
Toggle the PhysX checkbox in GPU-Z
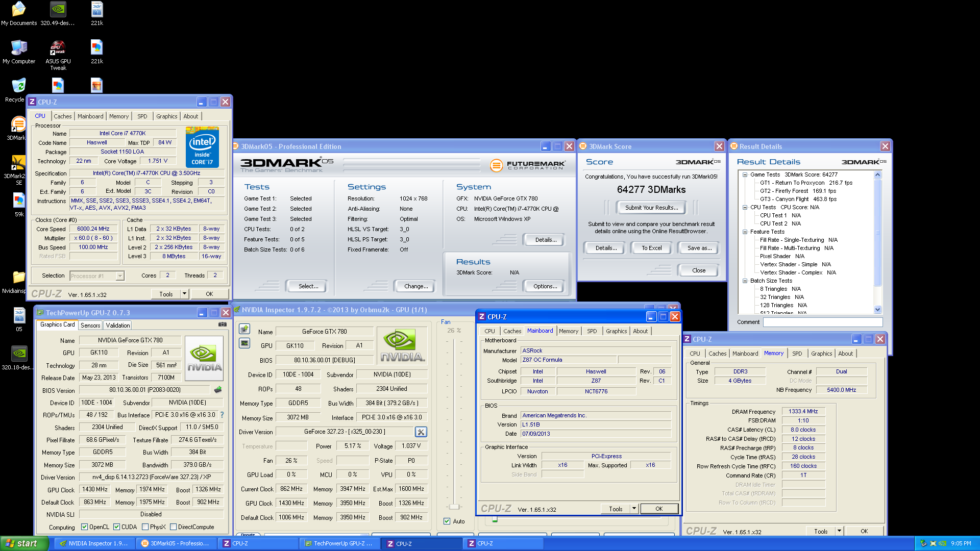145,527
